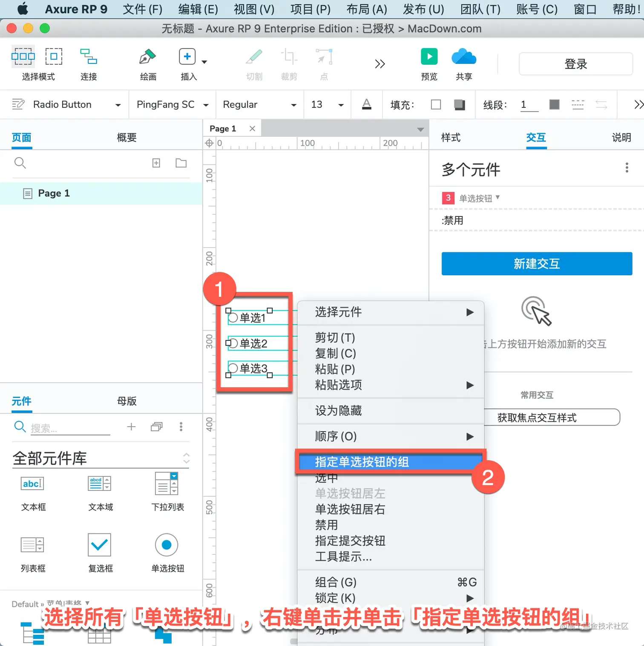Click the add folder icon in pages panel
The height and width of the screenshot is (646, 644).
(x=181, y=163)
